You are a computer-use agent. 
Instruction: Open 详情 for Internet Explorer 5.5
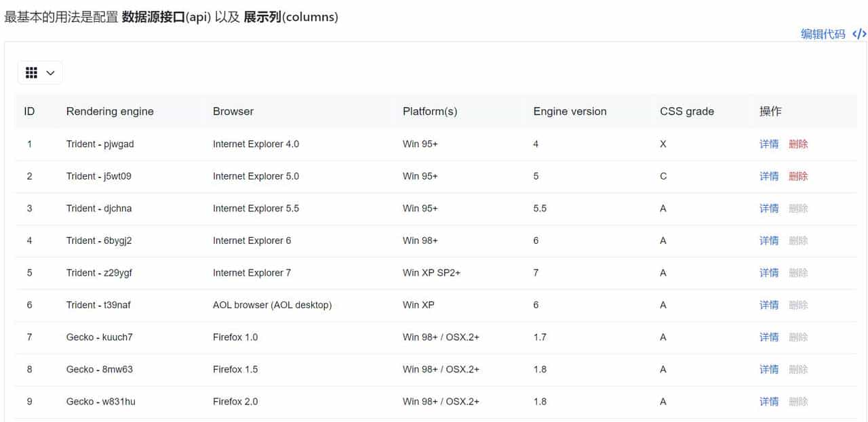pyautogui.click(x=768, y=208)
